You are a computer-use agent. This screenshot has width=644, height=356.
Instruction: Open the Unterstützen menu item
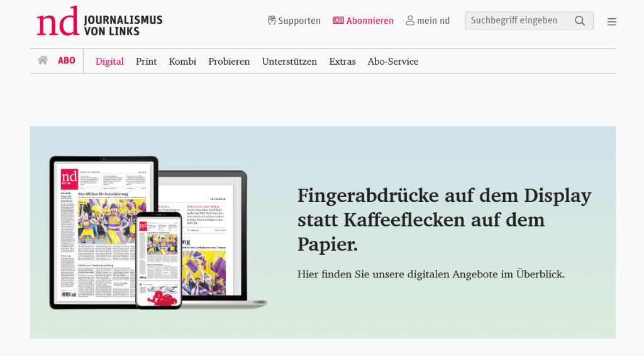point(289,62)
